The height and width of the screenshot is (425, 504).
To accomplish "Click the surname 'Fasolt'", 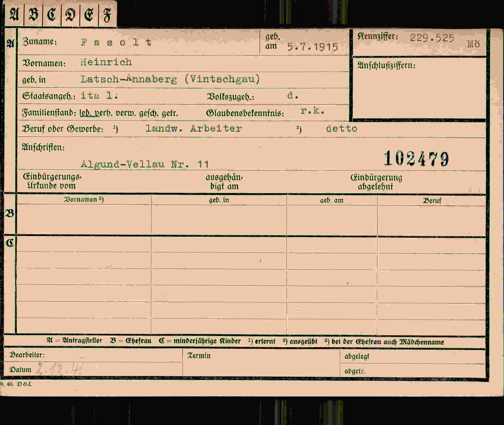I will coord(116,42).
